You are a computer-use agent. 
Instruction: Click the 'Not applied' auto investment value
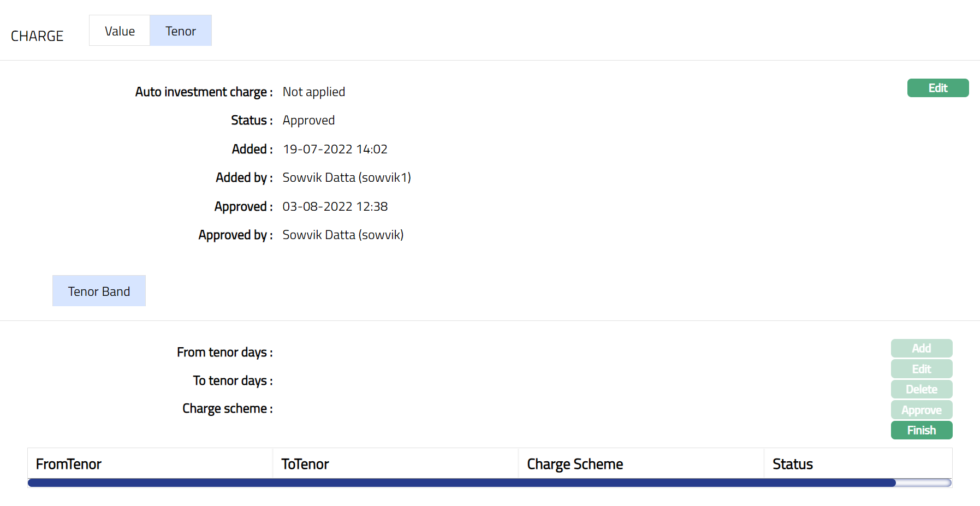coord(314,92)
